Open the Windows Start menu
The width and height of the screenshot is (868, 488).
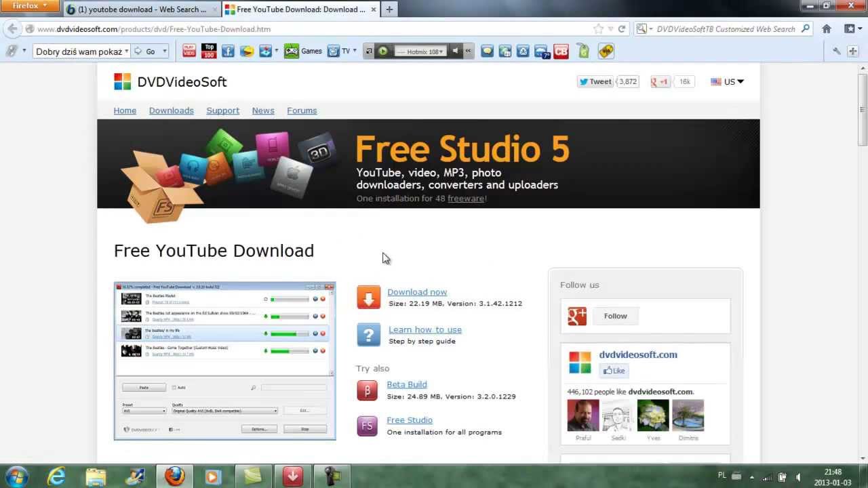click(x=16, y=476)
